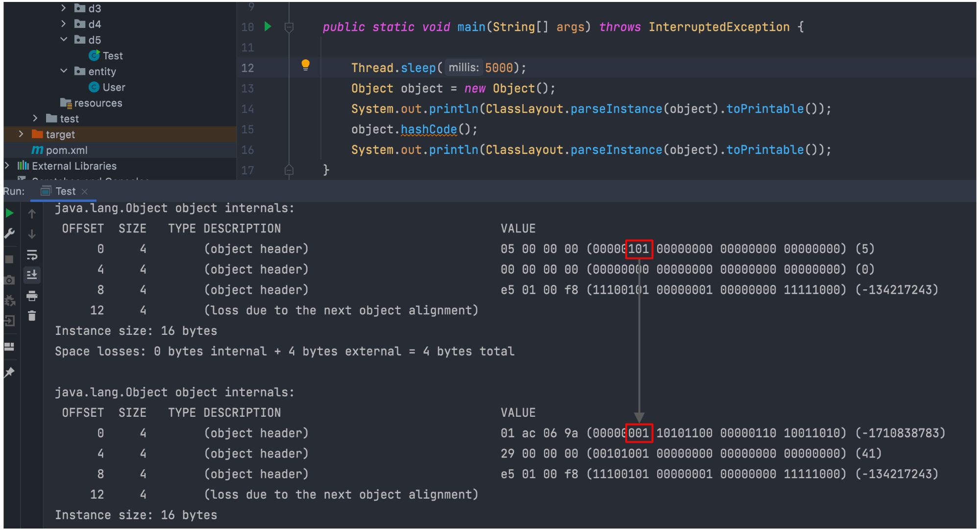Expand the target folder

[21, 134]
